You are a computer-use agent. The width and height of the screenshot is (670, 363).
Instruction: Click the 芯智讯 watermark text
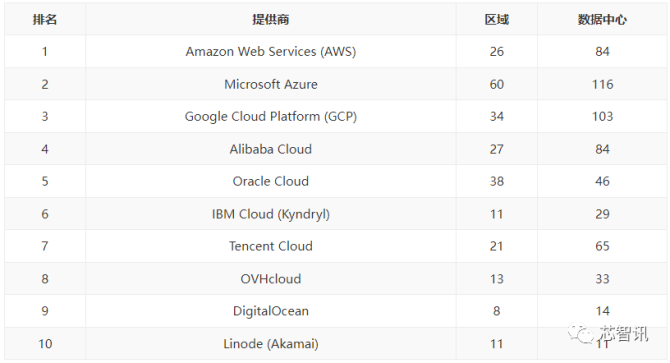624,334
